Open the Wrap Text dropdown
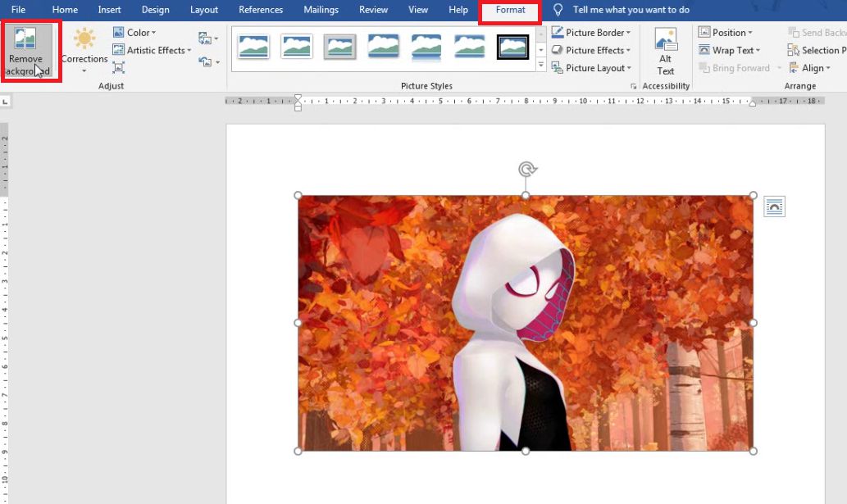The width and height of the screenshot is (847, 504). 730,50
